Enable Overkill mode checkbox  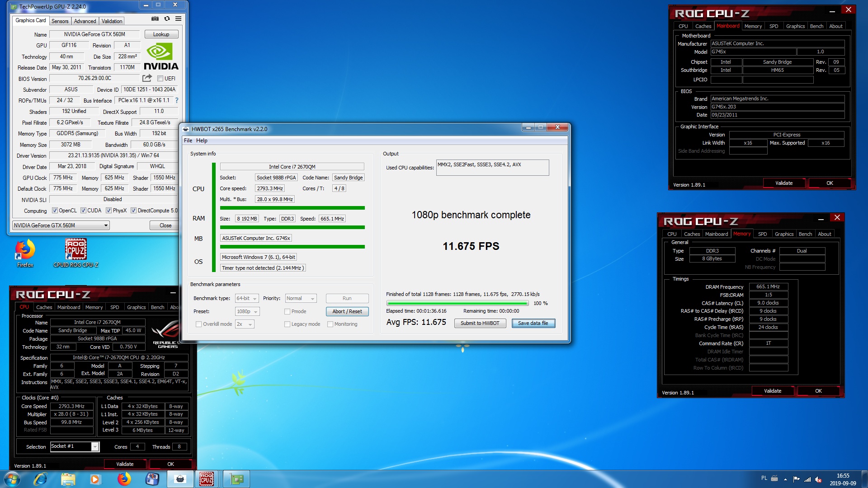198,324
